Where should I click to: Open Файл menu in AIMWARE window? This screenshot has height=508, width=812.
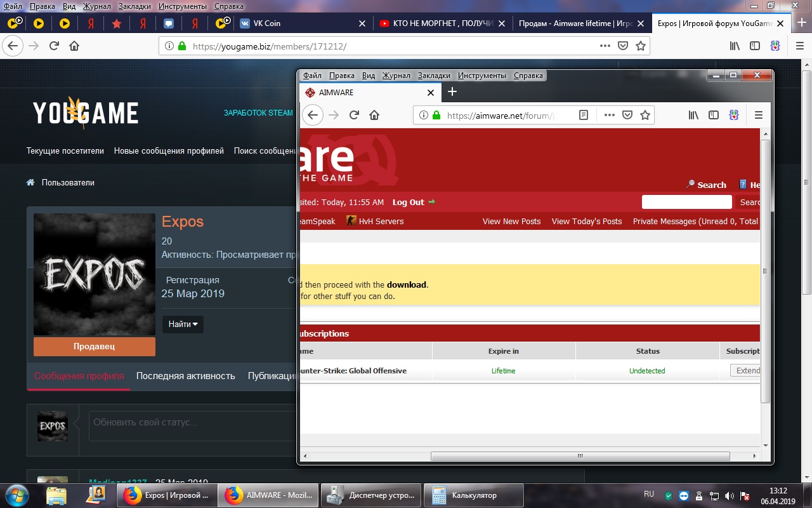tap(312, 75)
